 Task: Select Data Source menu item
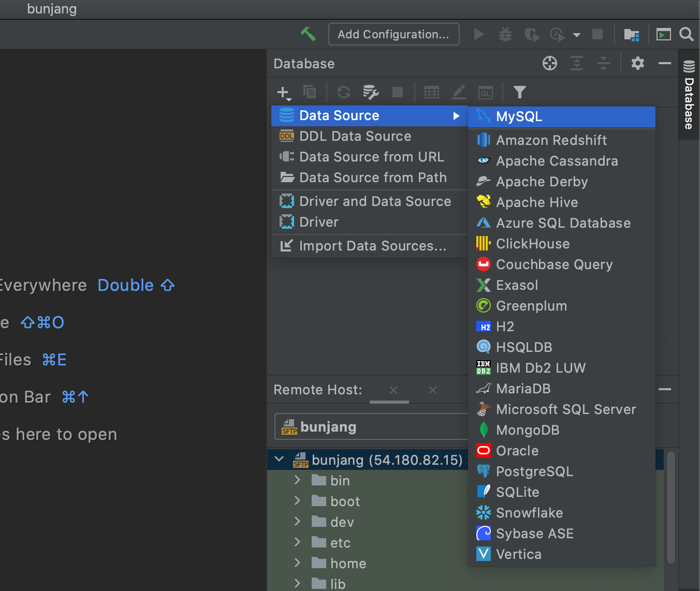(370, 115)
